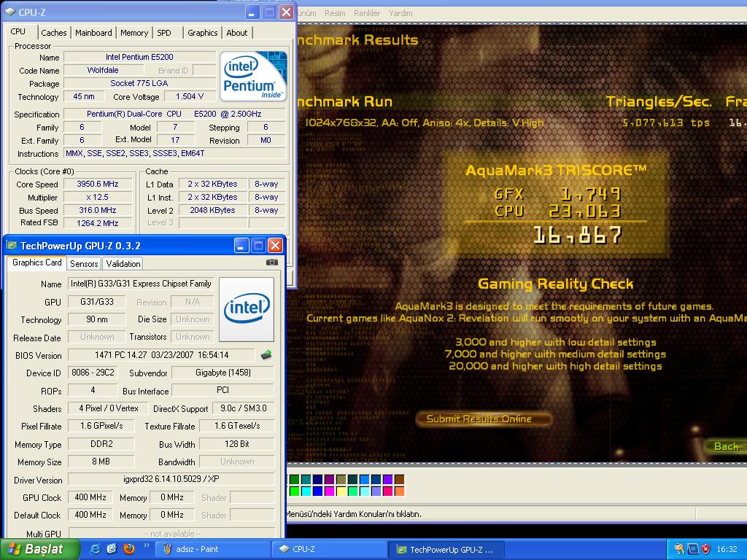Pick the dark green swatch in Paint palette
The height and width of the screenshot is (560, 747).
click(x=295, y=480)
